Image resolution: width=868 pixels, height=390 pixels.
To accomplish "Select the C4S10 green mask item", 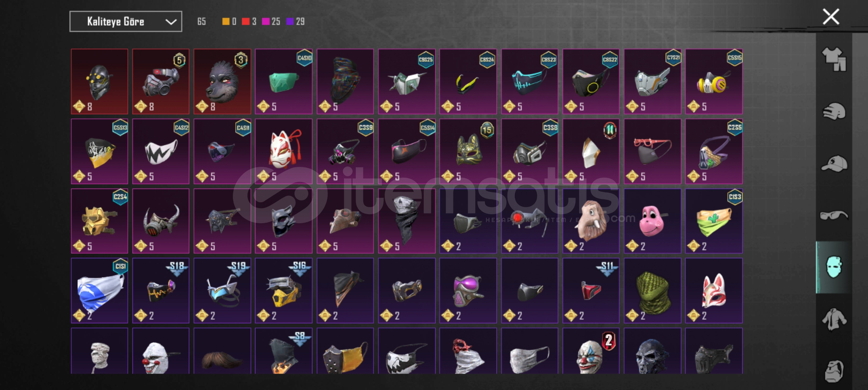I will (284, 82).
